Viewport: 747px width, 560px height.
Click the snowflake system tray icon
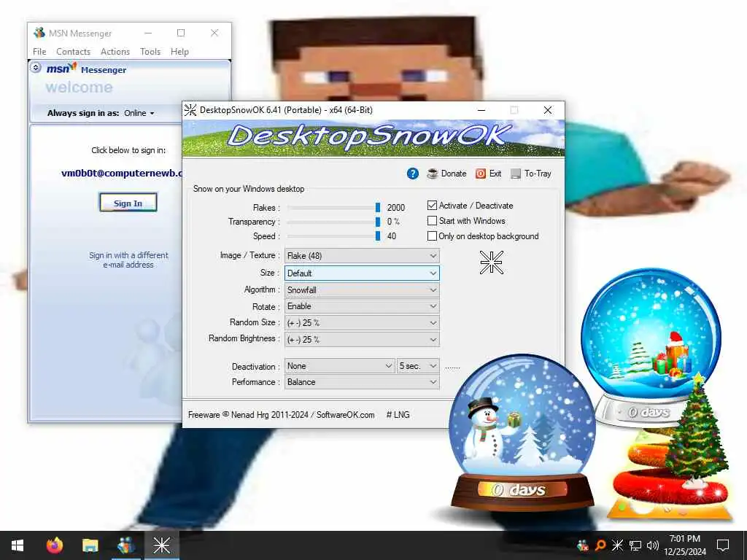click(x=617, y=545)
